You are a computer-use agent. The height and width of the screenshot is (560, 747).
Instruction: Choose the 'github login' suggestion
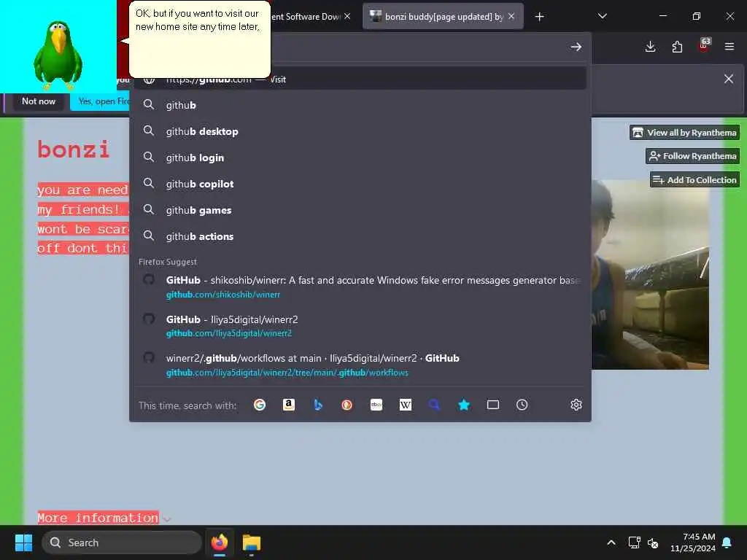coord(360,157)
